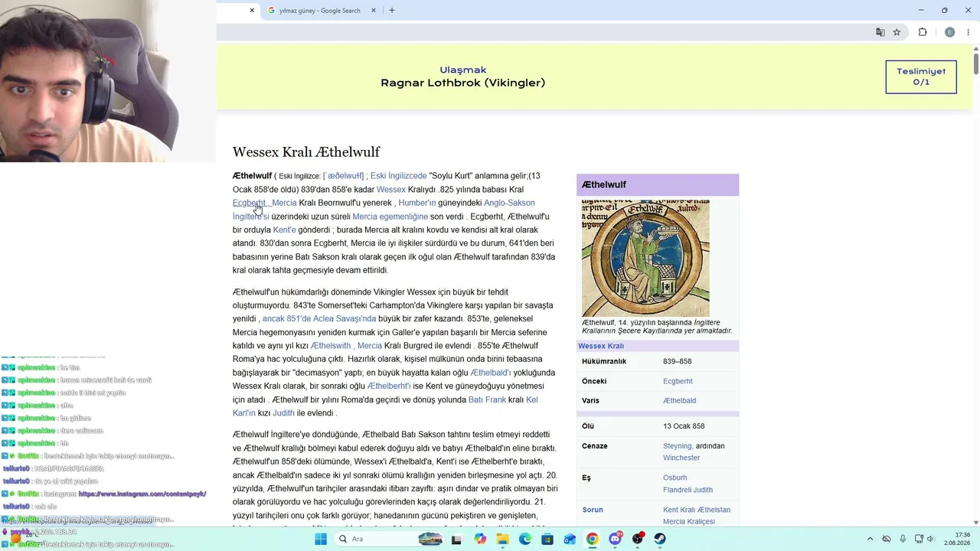Click the Wessex Kralı Æthelwulf page heading
Viewport: 980px width, 551px height.
pyautogui.click(x=306, y=152)
